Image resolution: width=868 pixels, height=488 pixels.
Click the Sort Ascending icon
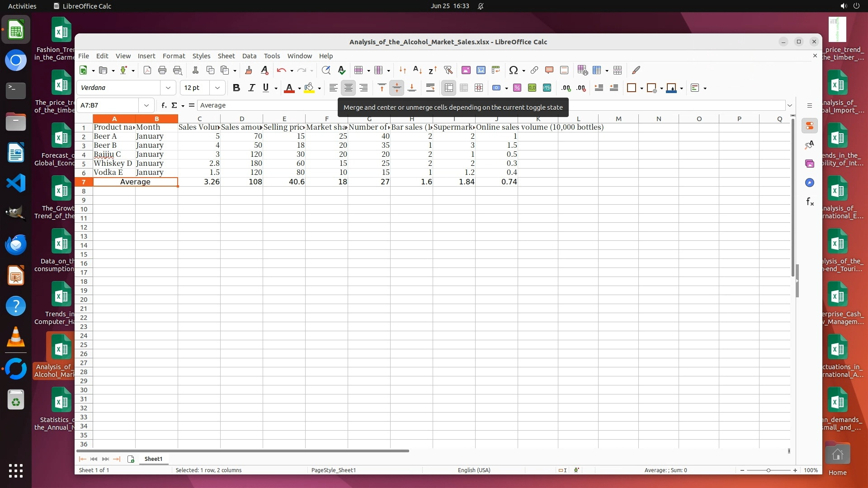(418, 70)
